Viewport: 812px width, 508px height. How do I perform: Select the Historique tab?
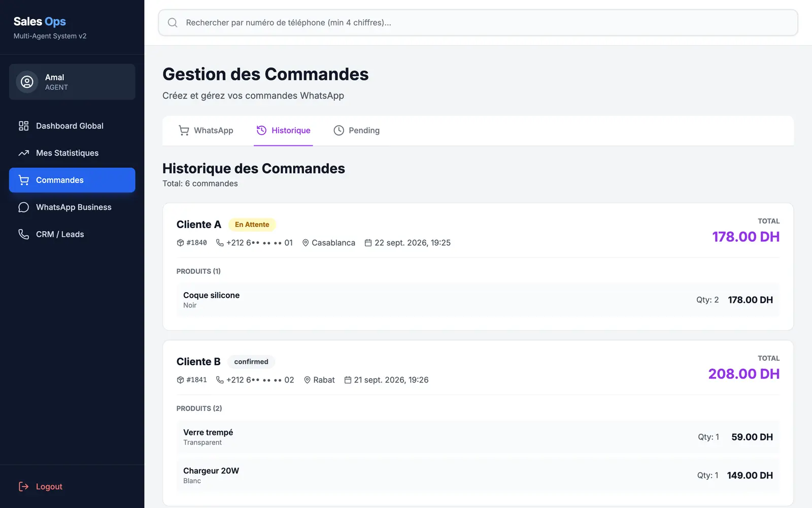283,131
